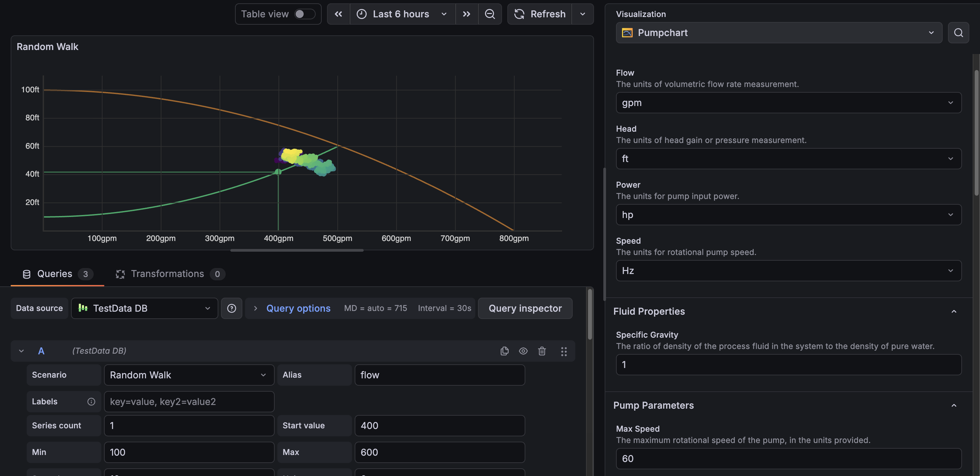
Task: Click the vertical pane splitter between panels
Action: point(605,234)
